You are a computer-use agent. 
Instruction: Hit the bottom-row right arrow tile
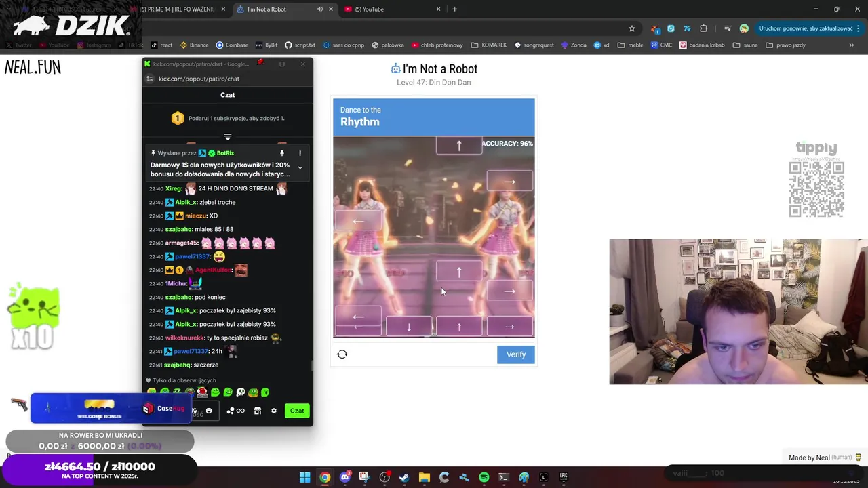click(510, 327)
